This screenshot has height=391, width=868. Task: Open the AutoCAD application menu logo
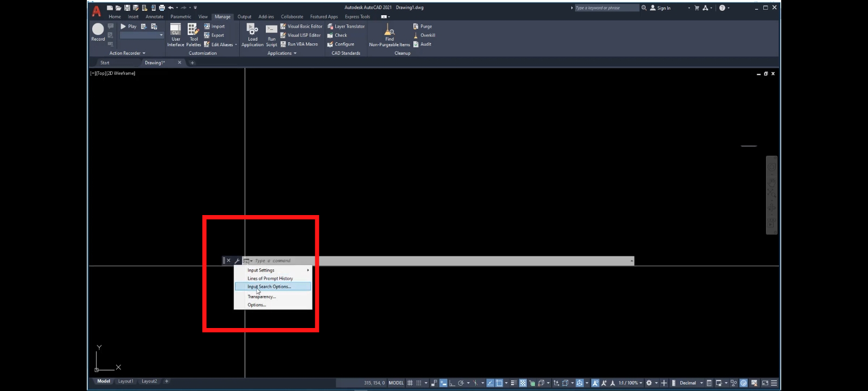tap(97, 11)
